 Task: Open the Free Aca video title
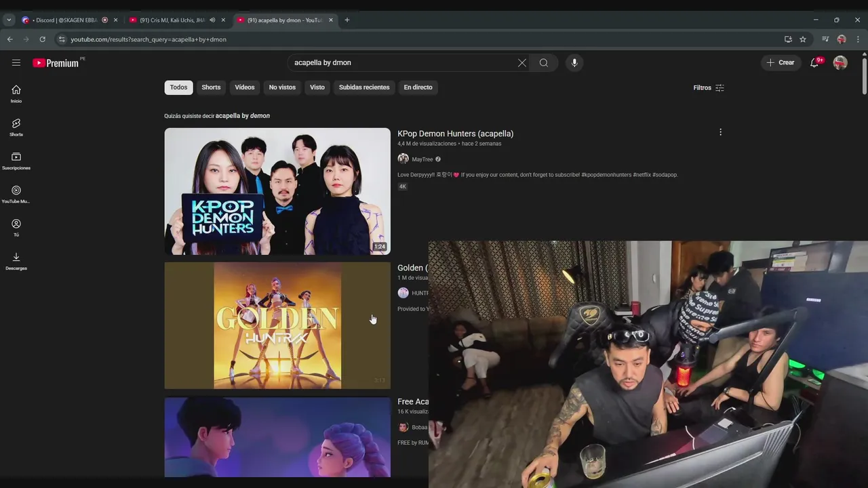tap(413, 402)
